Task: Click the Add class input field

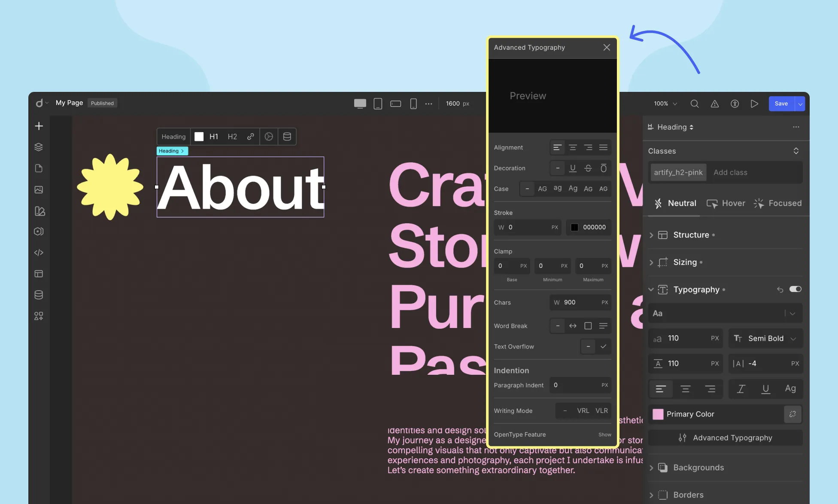Action: point(755,172)
